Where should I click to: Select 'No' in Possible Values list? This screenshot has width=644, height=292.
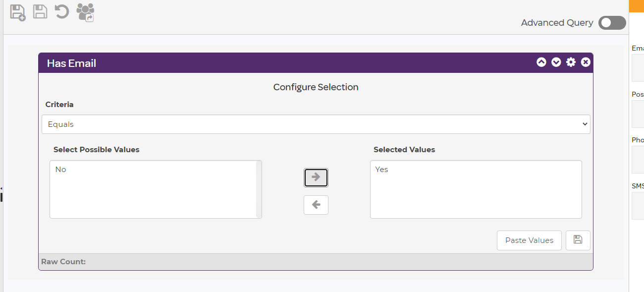pyautogui.click(x=61, y=170)
